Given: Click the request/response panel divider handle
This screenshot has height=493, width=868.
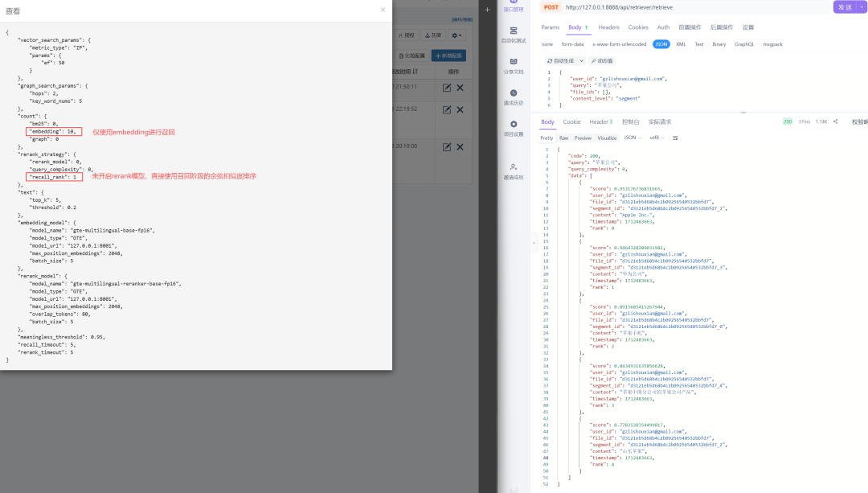Looking at the screenshot, I should 743,113.
